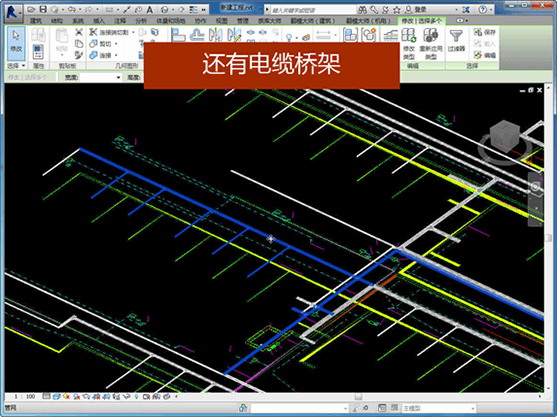The height and width of the screenshot is (417, 557).
Task: Click the Reapply Type (重新应用类型) icon
Action: point(431,44)
